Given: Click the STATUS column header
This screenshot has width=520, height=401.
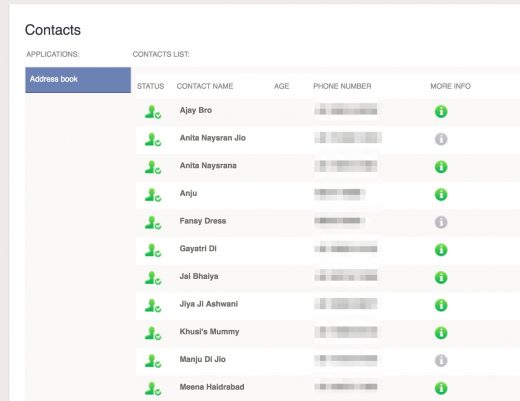Looking at the screenshot, I should click(150, 86).
